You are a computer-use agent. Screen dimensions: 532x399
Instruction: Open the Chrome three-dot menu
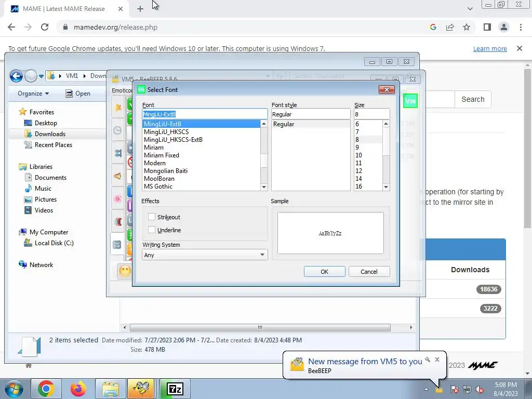point(521,27)
